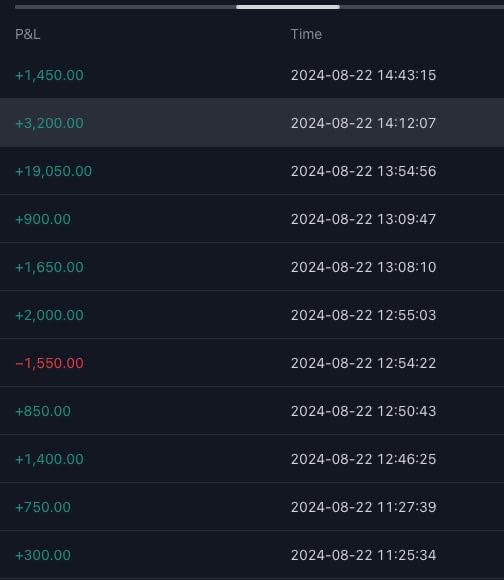Click the +1,650.00 P&L value
Image resolution: width=504 pixels, height=580 pixels.
49,267
